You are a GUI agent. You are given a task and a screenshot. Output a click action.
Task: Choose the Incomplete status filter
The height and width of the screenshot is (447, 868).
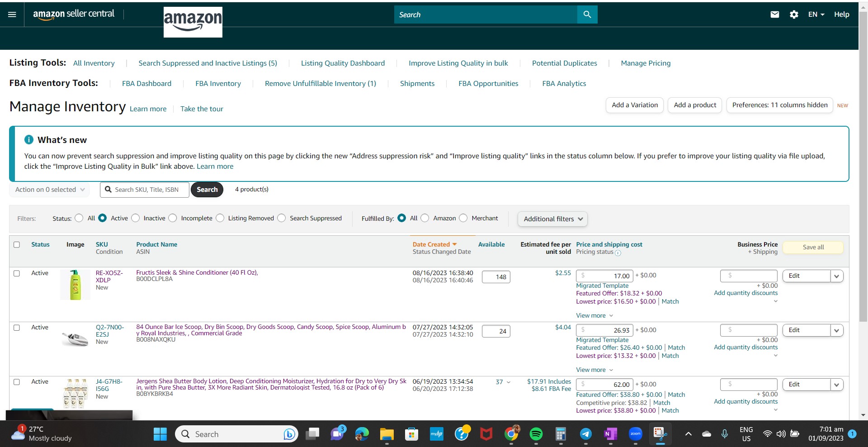tap(173, 218)
